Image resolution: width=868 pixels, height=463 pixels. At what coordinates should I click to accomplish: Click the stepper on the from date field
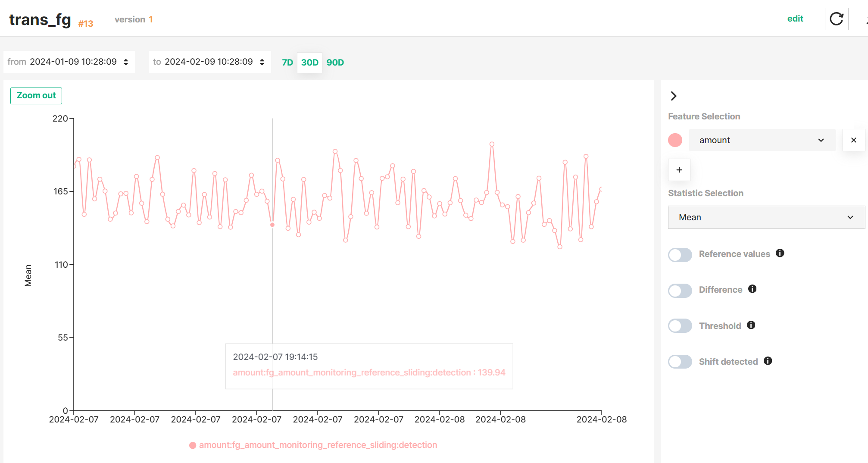click(x=125, y=62)
